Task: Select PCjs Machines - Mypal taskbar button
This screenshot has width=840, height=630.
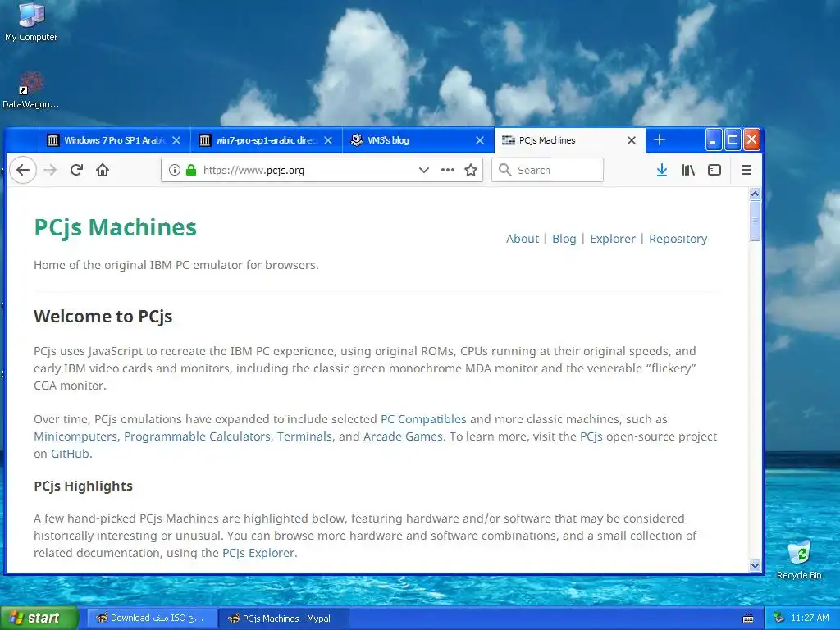Action: [284, 619]
